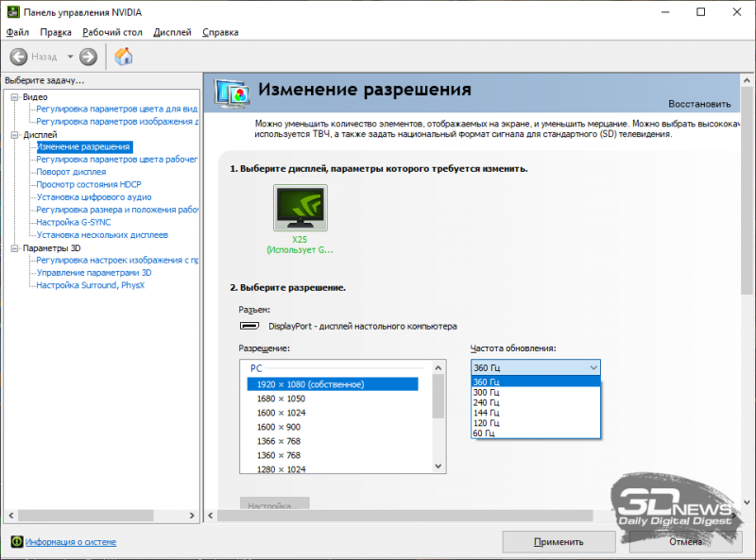Collapse the Параметры 3D tree section
The width and height of the screenshot is (756, 560).
[x=15, y=248]
